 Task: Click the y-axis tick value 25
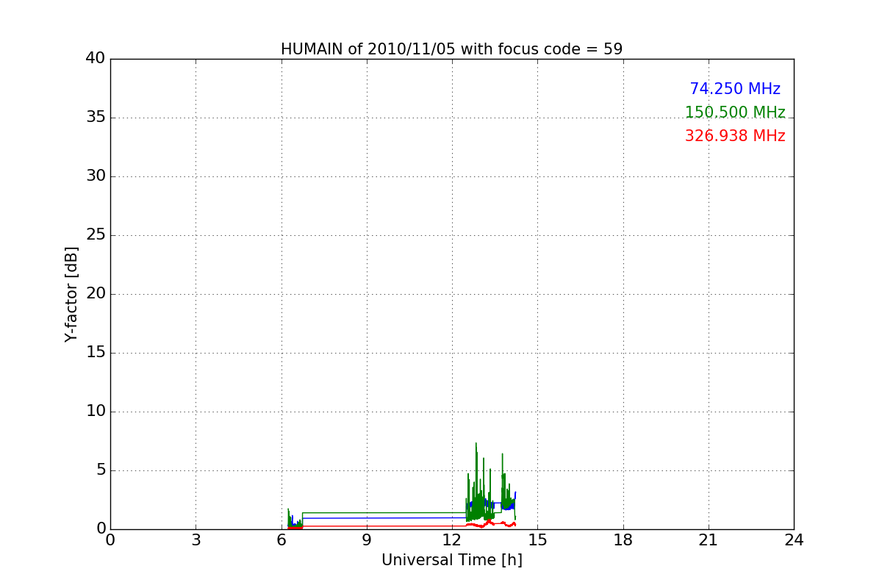(x=96, y=235)
